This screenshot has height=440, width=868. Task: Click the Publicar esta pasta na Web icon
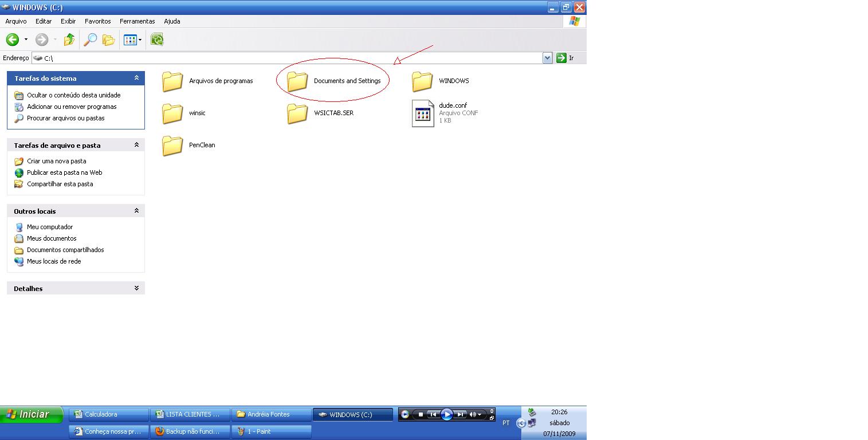pos(19,172)
